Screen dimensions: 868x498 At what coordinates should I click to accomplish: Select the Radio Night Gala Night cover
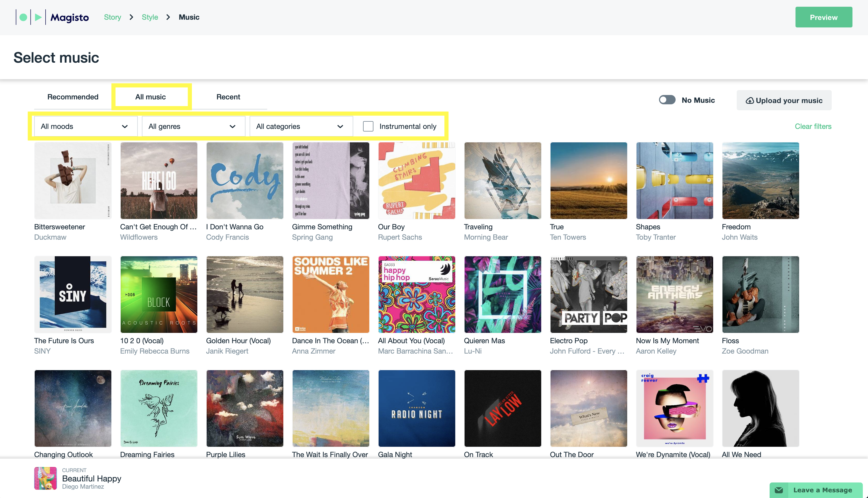[417, 408]
